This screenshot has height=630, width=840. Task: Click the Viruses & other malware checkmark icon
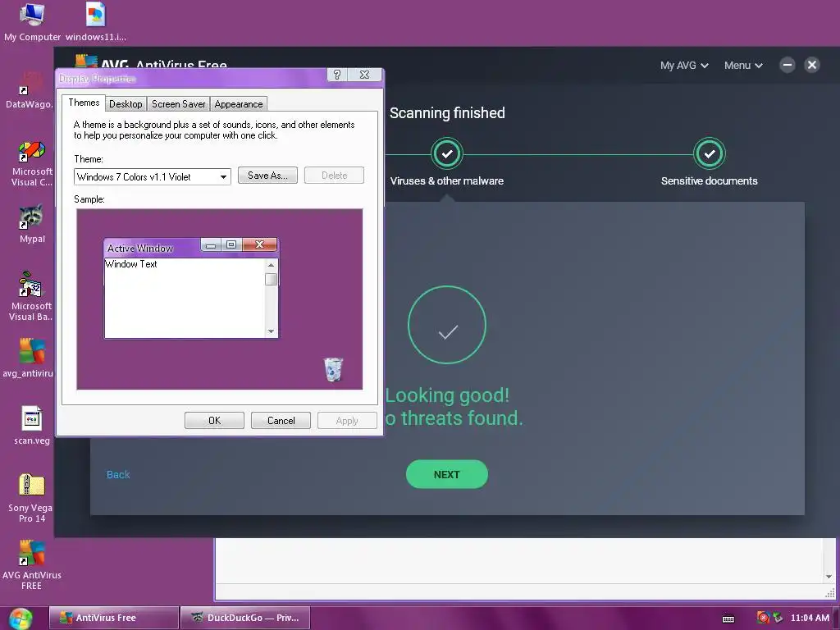(447, 154)
